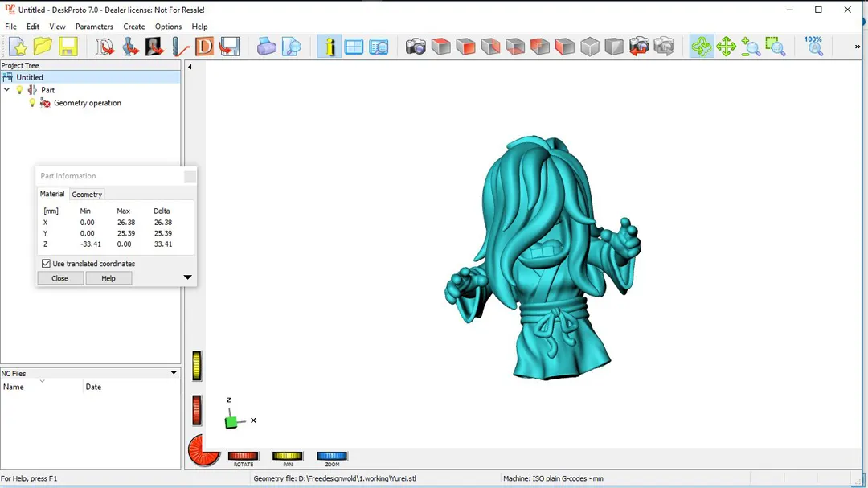Toggle the green pan arrows mouse mode
The image size is (868, 488).
tap(726, 47)
